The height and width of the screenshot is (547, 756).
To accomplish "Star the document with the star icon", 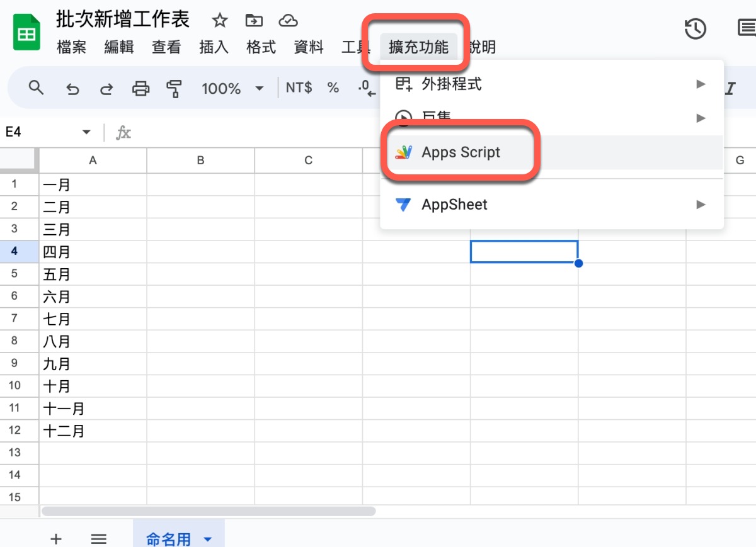I will tap(219, 21).
